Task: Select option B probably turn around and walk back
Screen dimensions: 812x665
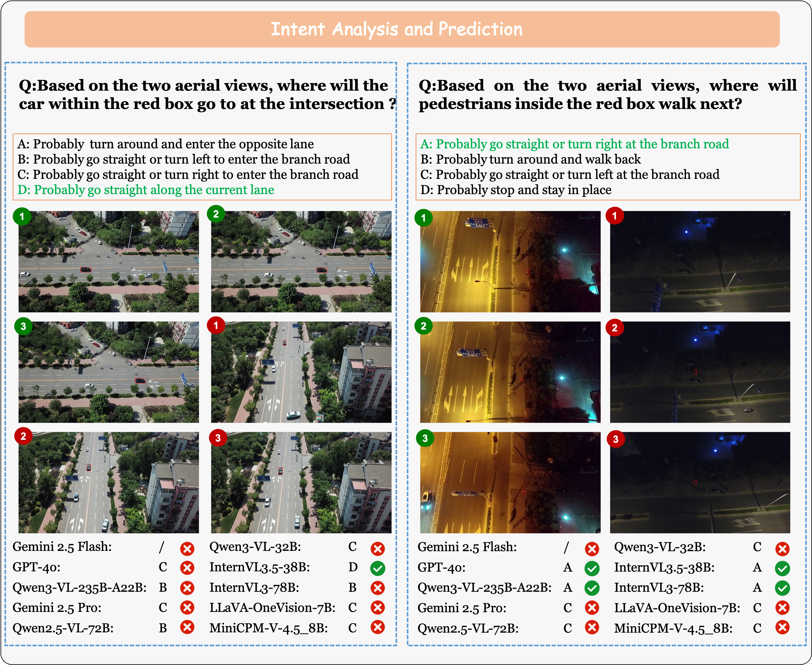Action: pos(530,159)
